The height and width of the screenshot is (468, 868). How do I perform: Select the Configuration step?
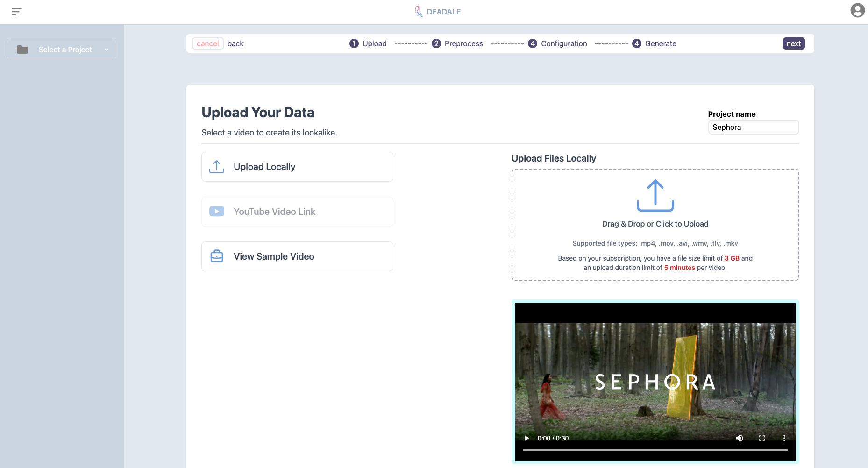(x=557, y=43)
